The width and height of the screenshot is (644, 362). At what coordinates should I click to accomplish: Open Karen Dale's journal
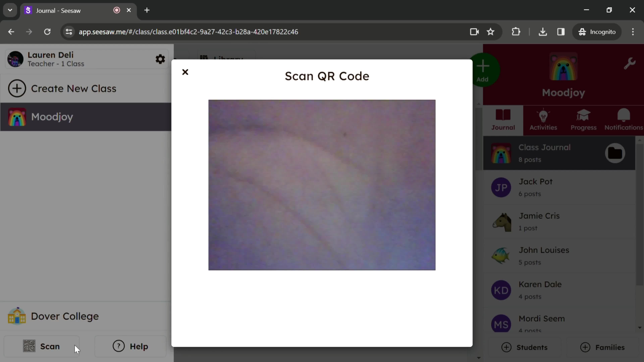point(559,290)
